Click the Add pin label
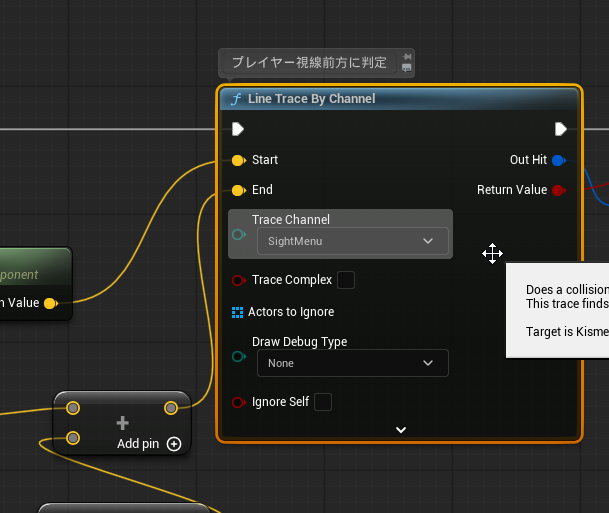The image size is (609, 513). pyautogui.click(x=138, y=443)
